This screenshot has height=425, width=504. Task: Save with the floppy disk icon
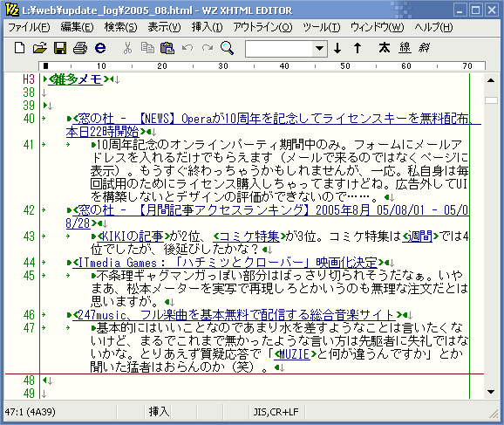pos(60,48)
